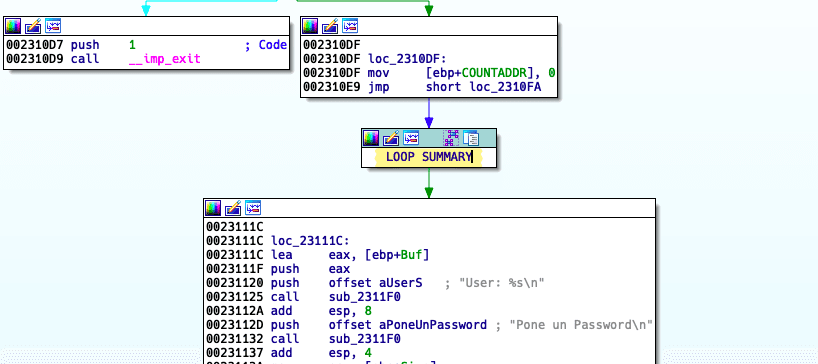This screenshot has height=364, width=818.
Task: Click jump-to-xref icon on the __imp_exit node
Action: point(53,26)
